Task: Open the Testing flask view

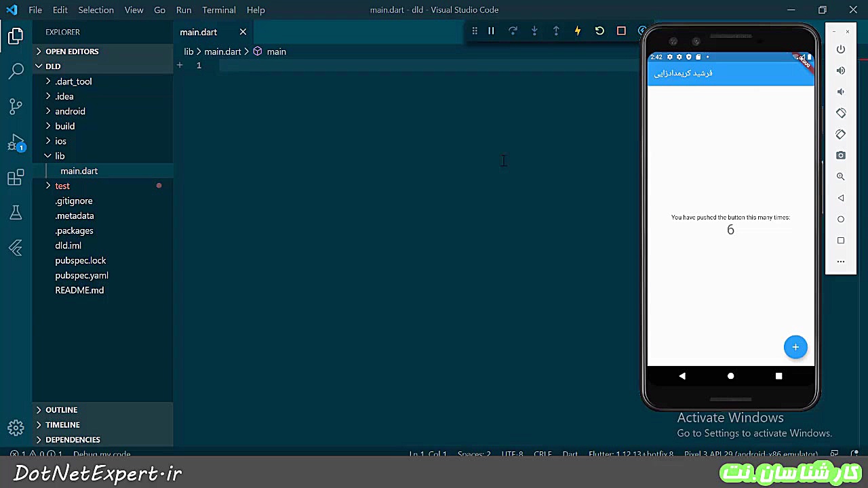Action: click(16, 213)
